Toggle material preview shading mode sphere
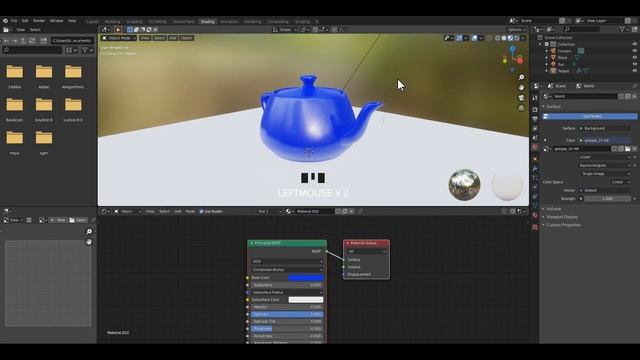 (x=510, y=38)
